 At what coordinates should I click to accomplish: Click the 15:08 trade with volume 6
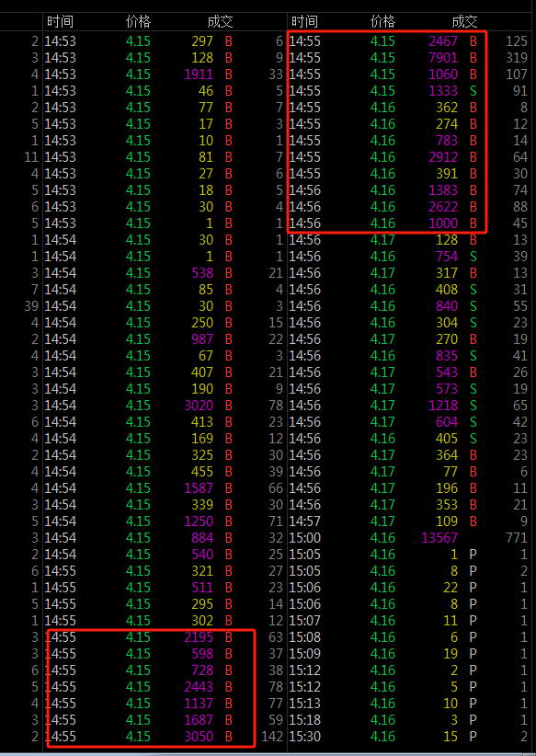tap(409, 637)
